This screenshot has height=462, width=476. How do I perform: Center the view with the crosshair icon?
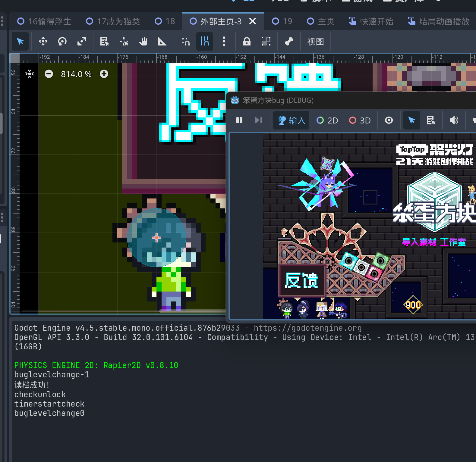[30, 74]
